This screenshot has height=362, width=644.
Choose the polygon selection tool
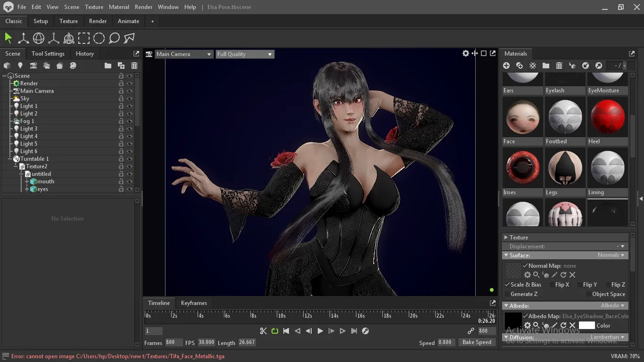point(129,38)
